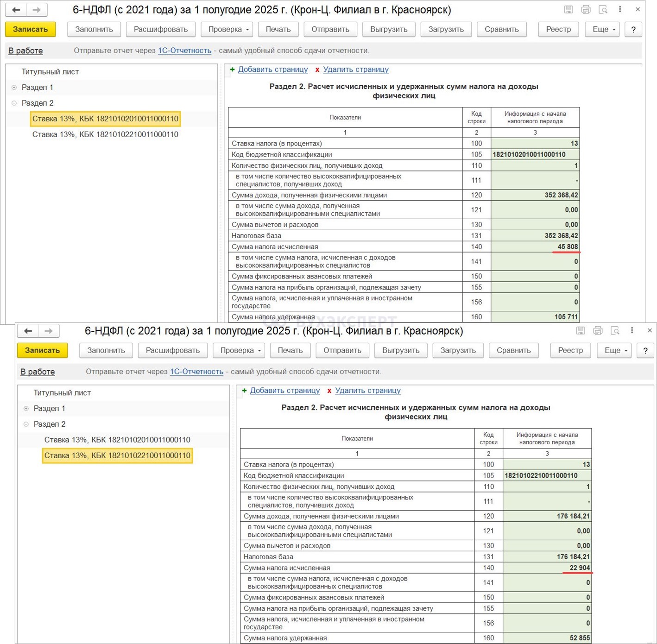Open three-dots menu in bottom window
The height and width of the screenshot is (644, 657).
click(632, 330)
